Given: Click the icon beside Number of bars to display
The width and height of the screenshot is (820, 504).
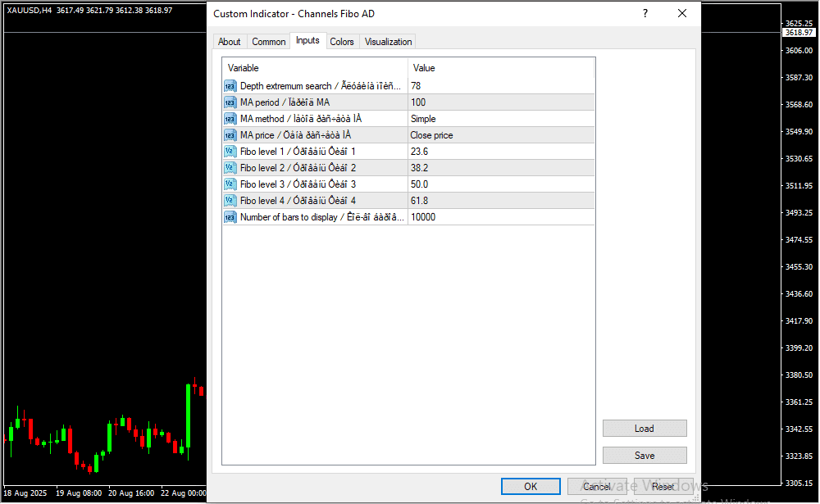Looking at the screenshot, I should (230, 217).
